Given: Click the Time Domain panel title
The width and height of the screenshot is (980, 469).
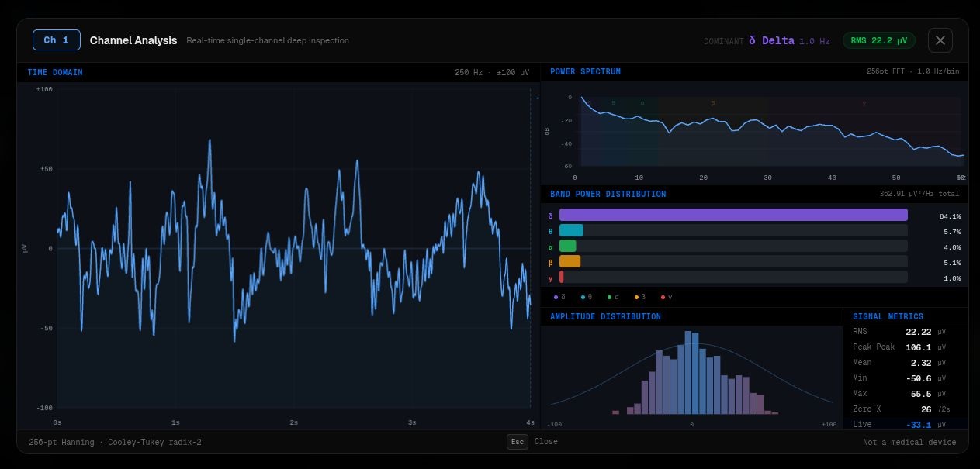Looking at the screenshot, I should tap(55, 72).
